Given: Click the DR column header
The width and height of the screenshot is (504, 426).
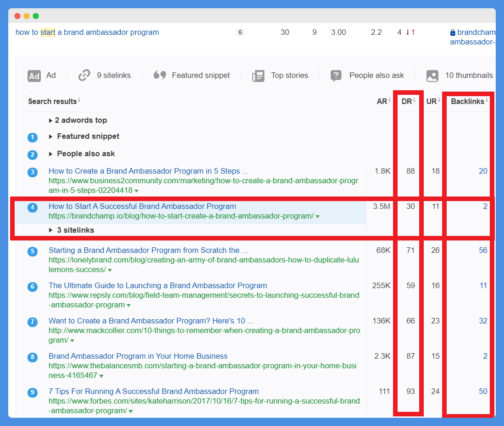Looking at the screenshot, I should (x=407, y=101).
